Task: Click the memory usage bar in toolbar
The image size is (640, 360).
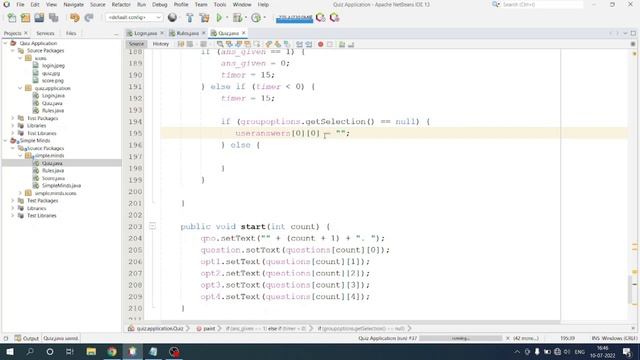Action: coord(294,18)
